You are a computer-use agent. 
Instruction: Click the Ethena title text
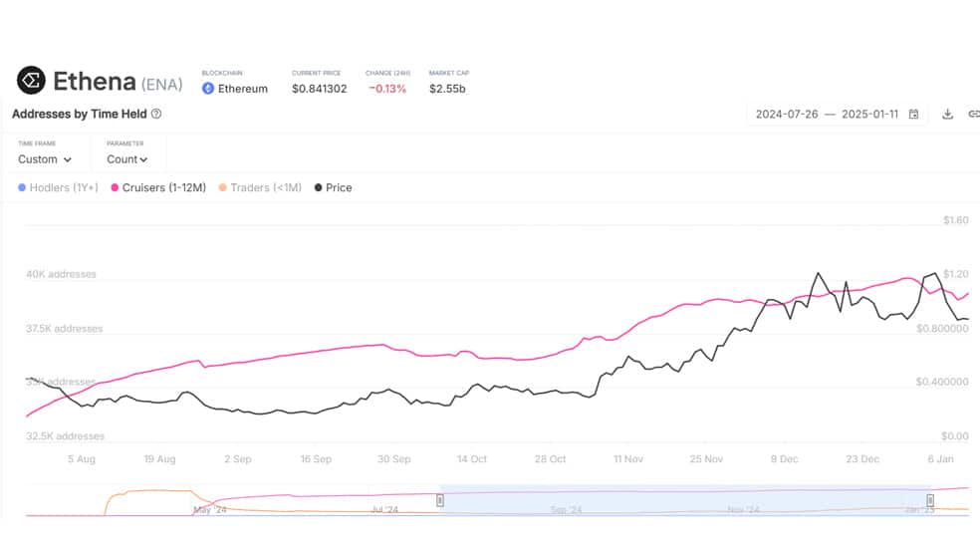point(95,82)
